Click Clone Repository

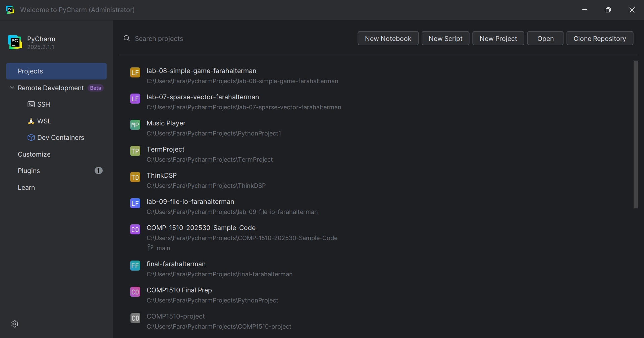coord(600,38)
